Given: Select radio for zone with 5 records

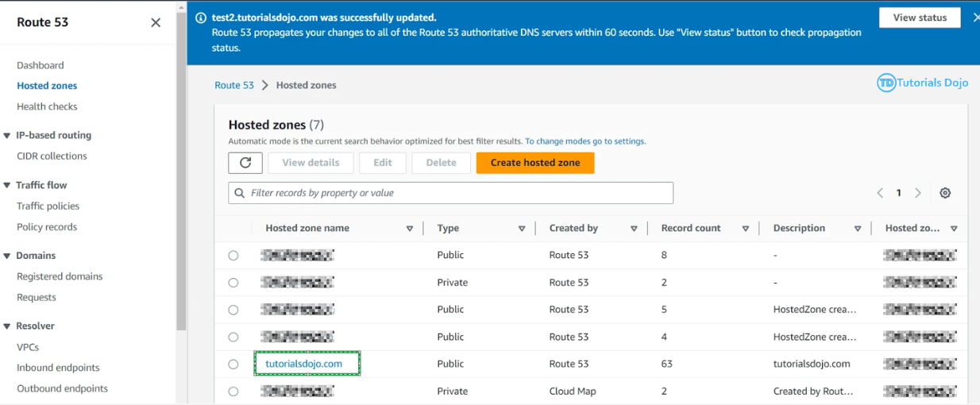Looking at the screenshot, I should pos(233,310).
